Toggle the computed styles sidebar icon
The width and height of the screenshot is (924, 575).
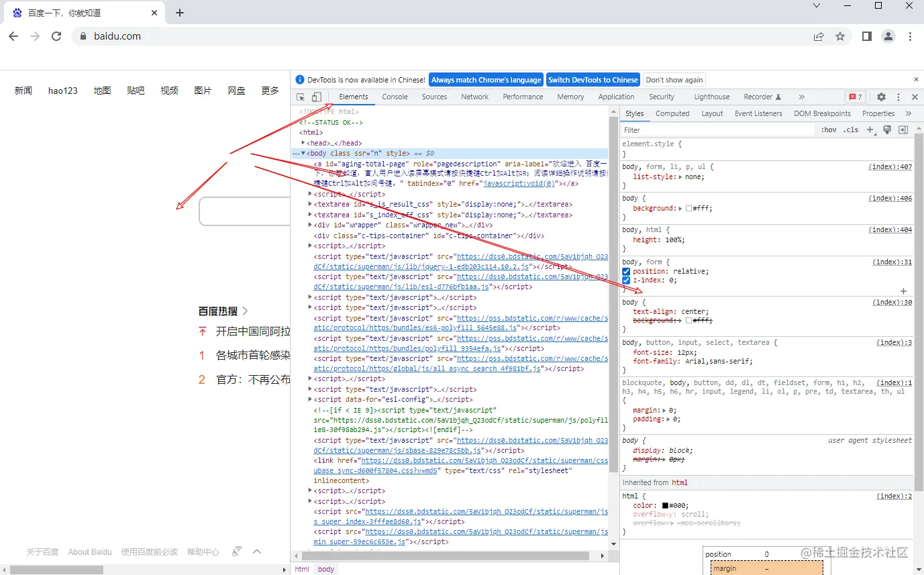click(903, 130)
